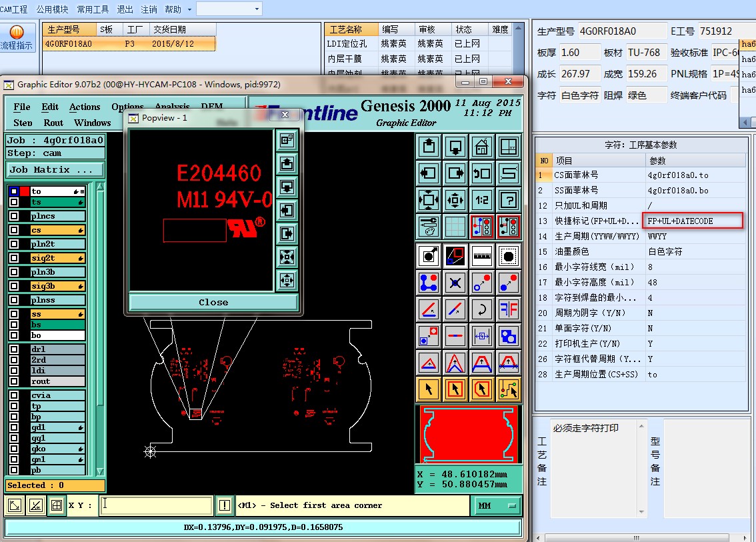
Task: Open the Windows menu
Action: click(x=92, y=123)
